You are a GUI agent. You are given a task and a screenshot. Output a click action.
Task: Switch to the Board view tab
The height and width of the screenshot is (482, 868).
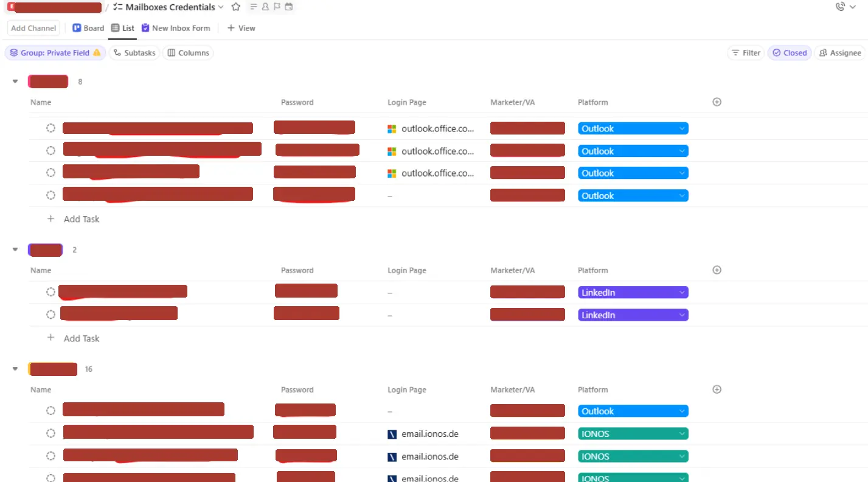point(88,28)
